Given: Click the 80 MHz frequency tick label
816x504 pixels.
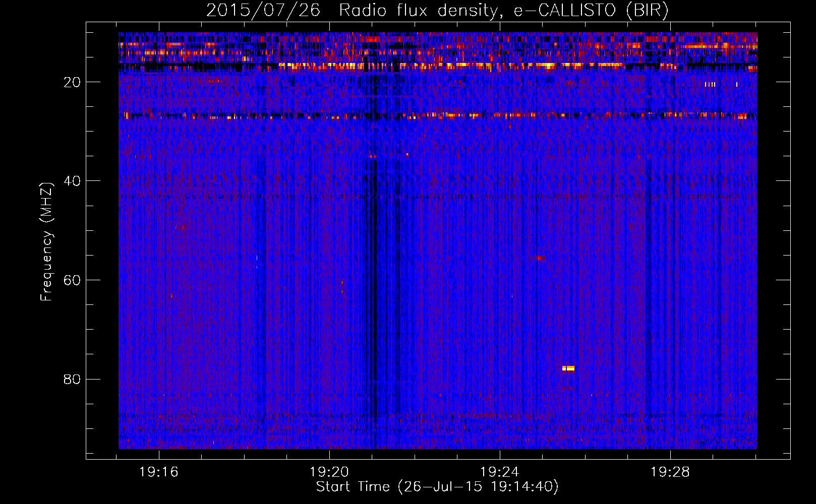Looking at the screenshot, I should (x=72, y=379).
